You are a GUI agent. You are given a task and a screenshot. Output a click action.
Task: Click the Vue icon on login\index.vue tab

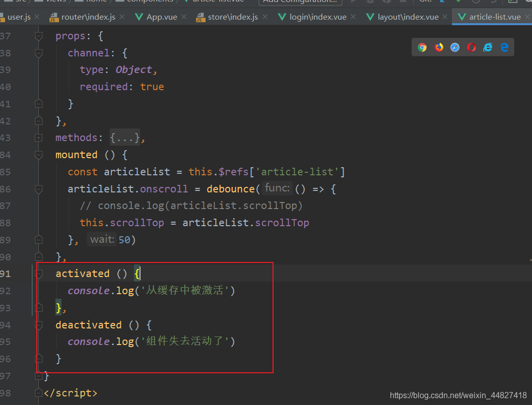tap(282, 17)
